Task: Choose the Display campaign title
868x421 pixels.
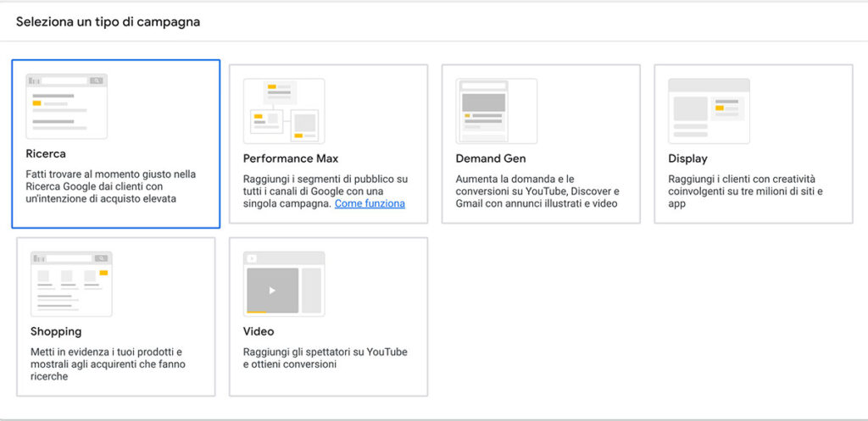Action: click(x=687, y=158)
